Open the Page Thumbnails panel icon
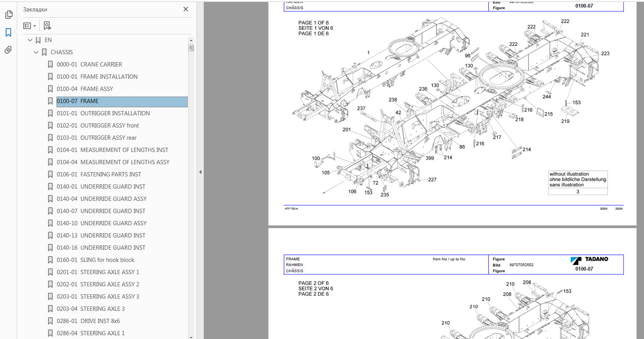This screenshot has height=339, width=644. tap(9, 14)
